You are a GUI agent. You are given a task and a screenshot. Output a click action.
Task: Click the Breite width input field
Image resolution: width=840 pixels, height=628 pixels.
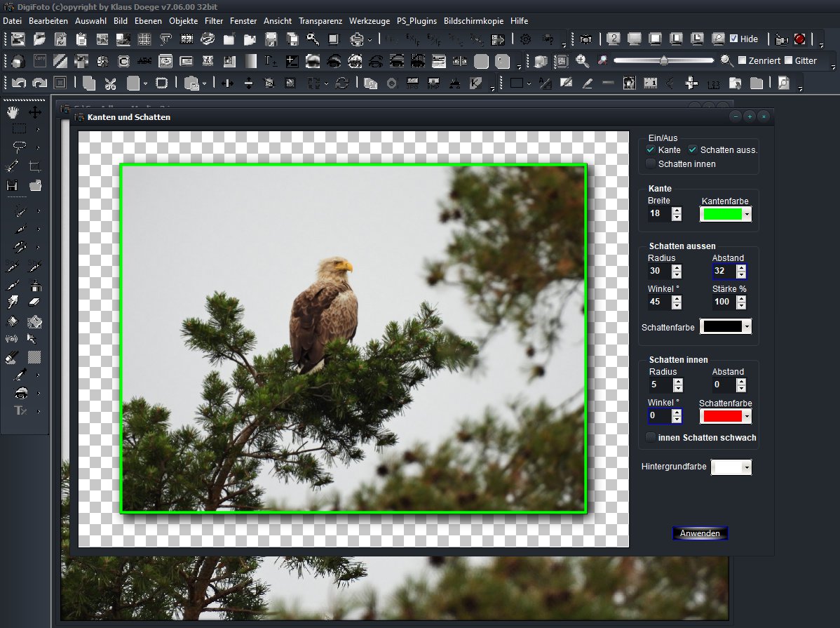coord(659,214)
